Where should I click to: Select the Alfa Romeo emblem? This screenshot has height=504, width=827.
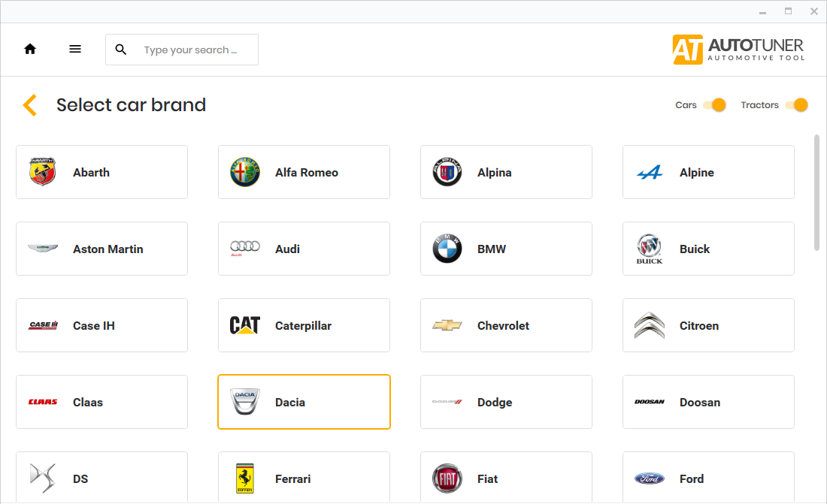pos(245,172)
